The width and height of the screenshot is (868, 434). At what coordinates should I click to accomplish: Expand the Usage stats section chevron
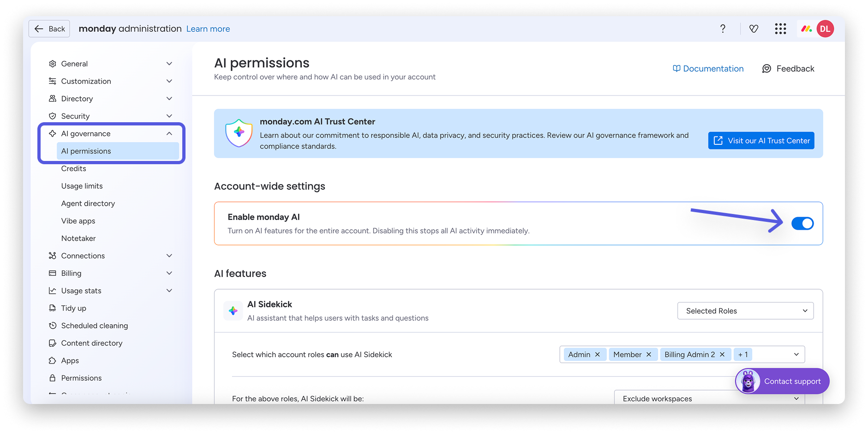point(169,291)
